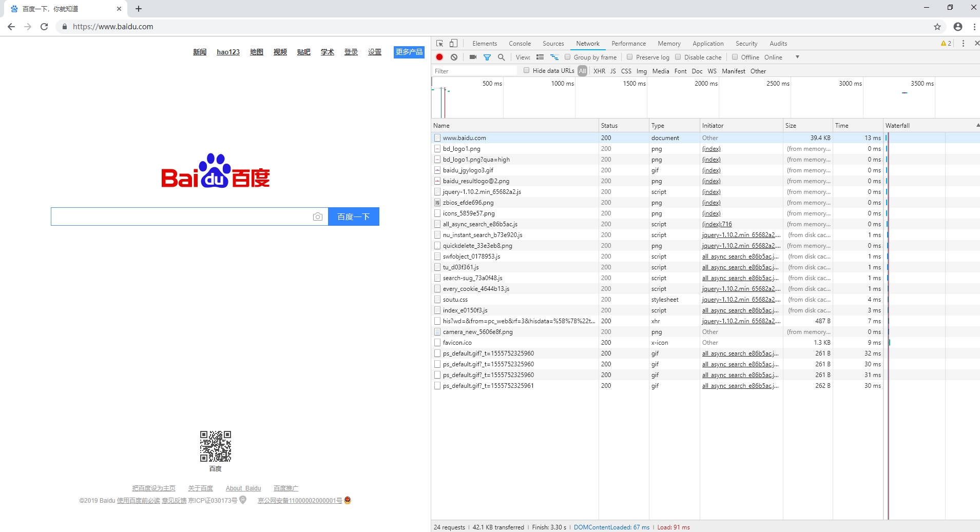This screenshot has height=532, width=980.
Task: Filter requests by JS type
Action: pos(613,71)
